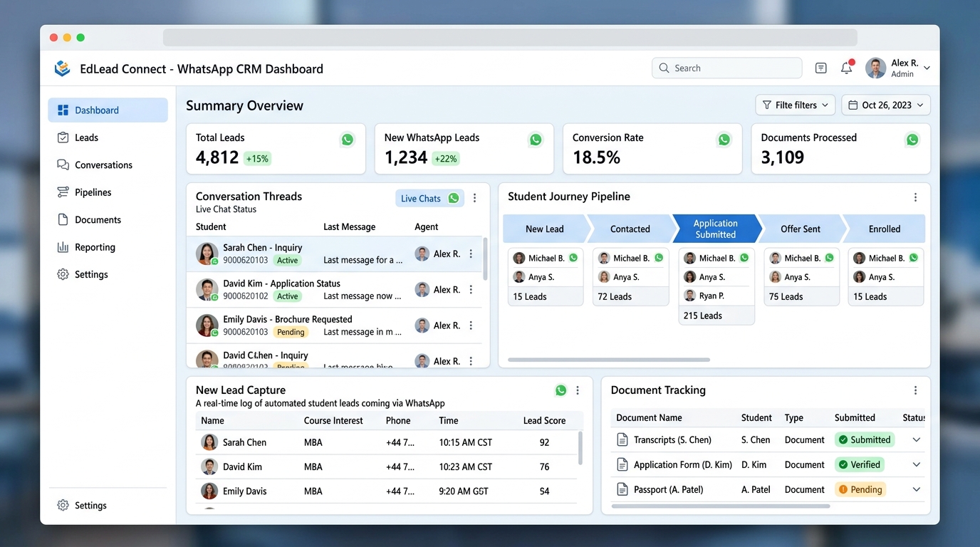Open row options for Sarah Chen conversation

click(471, 254)
